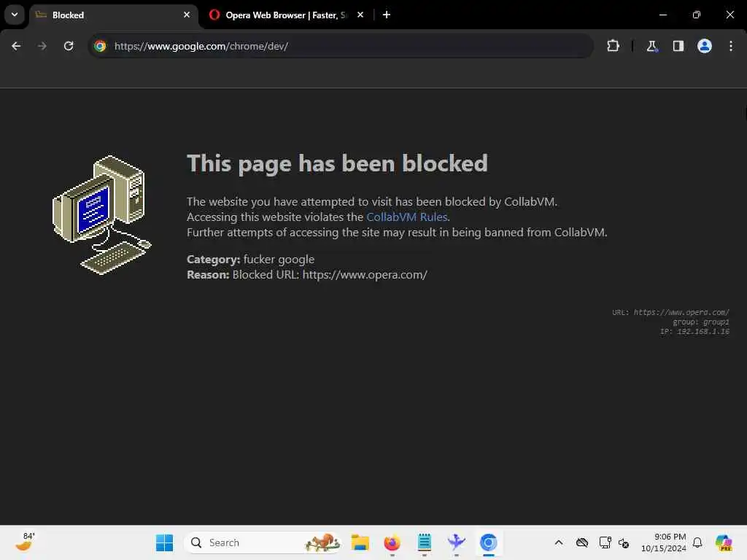
Task: Open the tab search dropdown arrow
Action: (15, 15)
